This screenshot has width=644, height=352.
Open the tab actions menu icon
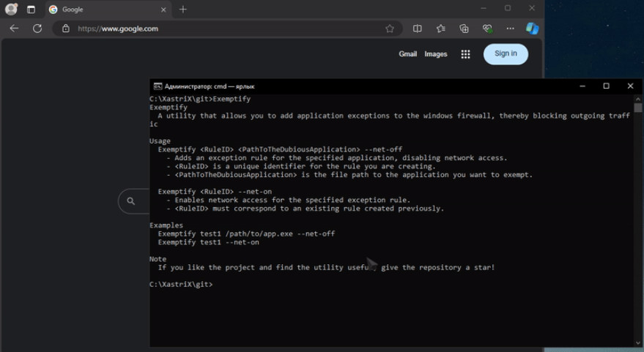pyautogui.click(x=31, y=10)
